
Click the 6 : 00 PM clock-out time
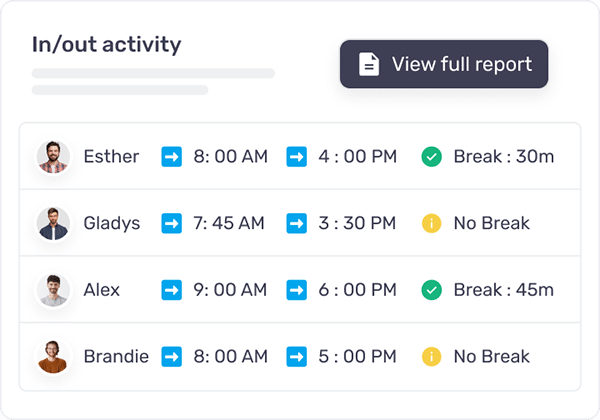(357, 290)
